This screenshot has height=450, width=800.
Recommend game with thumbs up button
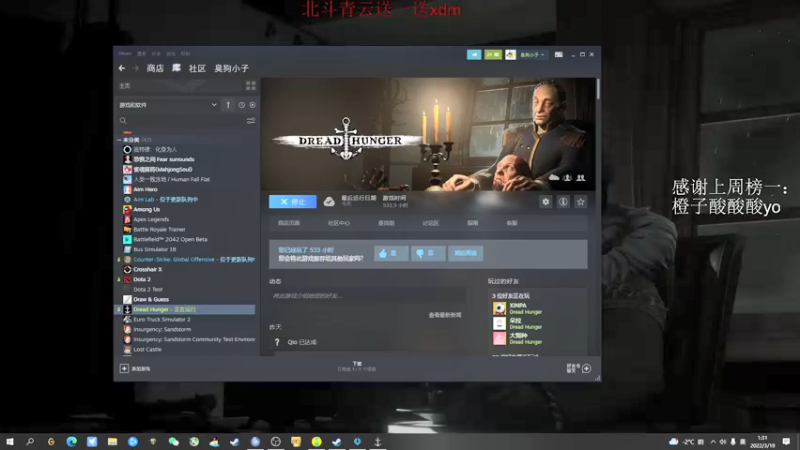coord(391,253)
